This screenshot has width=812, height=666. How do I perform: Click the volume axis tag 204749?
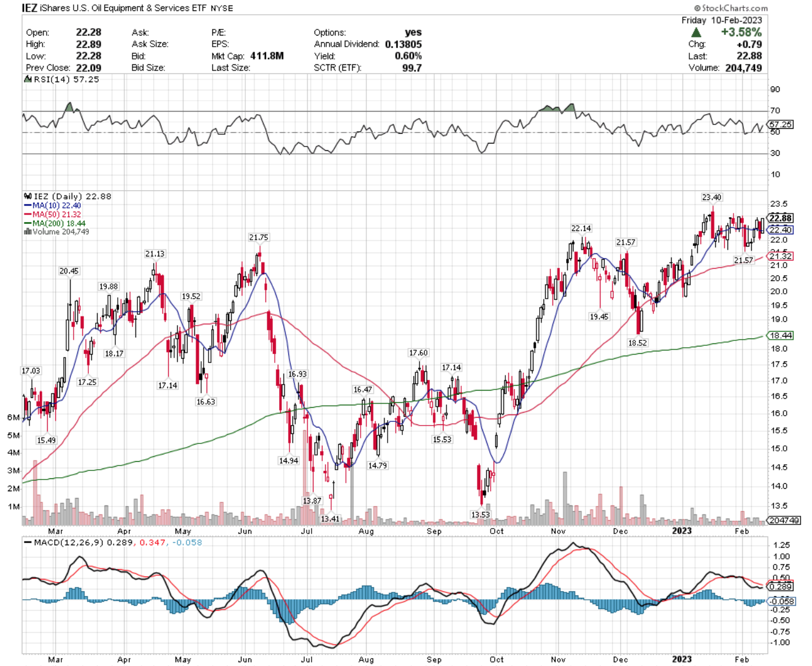tap(784, 520)
